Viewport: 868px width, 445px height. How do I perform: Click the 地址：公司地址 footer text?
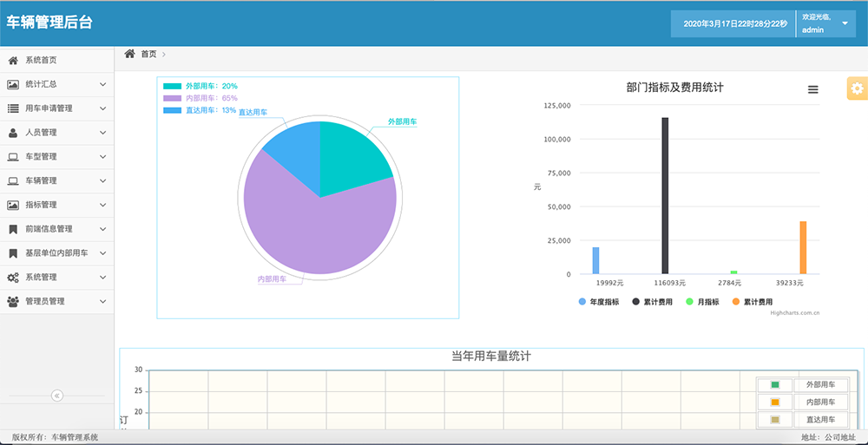[828, 437]
